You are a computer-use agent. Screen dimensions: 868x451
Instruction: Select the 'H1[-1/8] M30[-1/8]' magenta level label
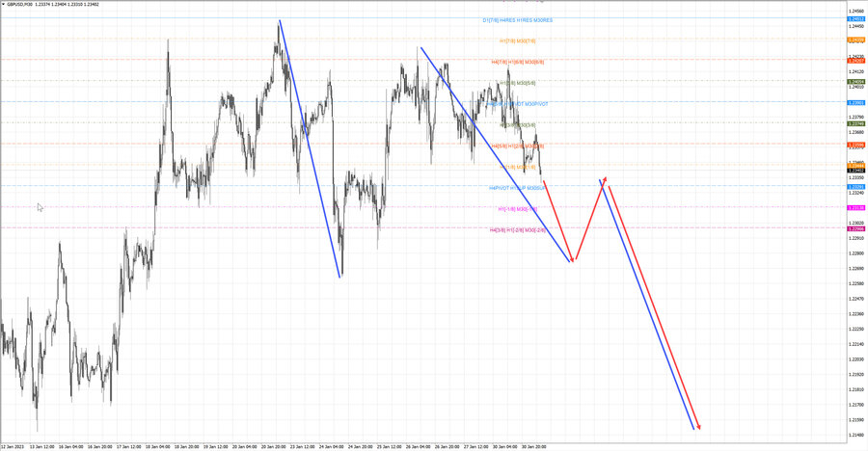(517, 209)
